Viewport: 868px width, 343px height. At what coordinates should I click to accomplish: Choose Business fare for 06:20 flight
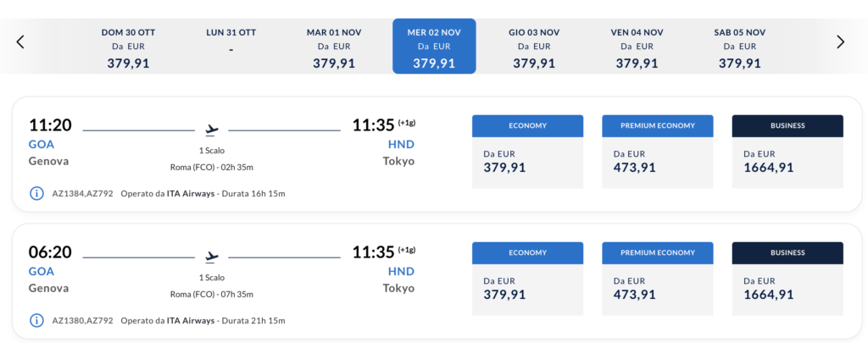(x=787, y=279)
